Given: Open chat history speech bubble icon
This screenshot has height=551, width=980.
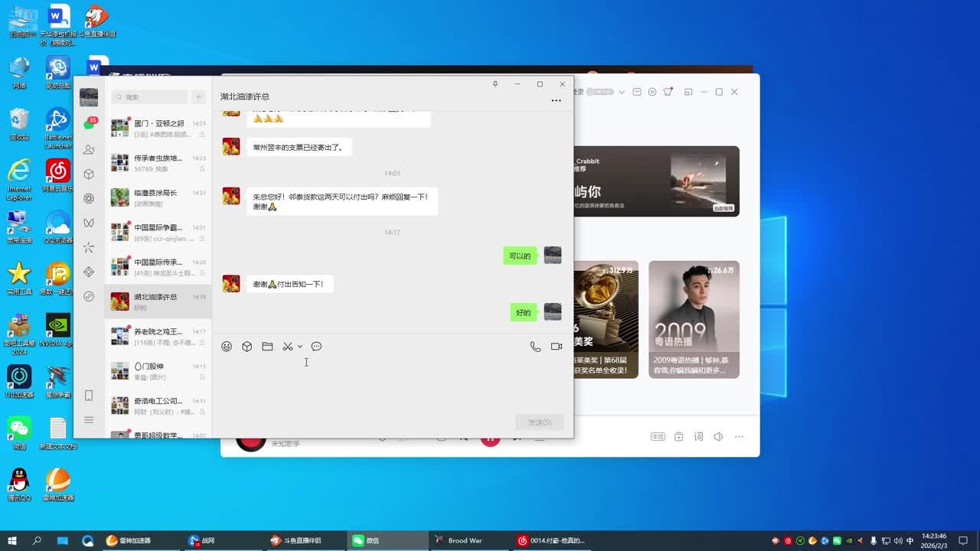Looking at the screenshot, I should tap(316, 347).
